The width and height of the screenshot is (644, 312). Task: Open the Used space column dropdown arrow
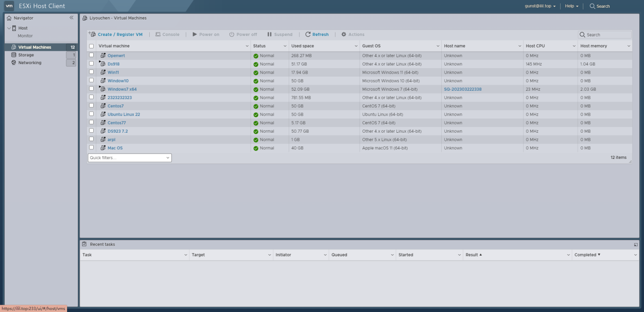pos(356,46)
